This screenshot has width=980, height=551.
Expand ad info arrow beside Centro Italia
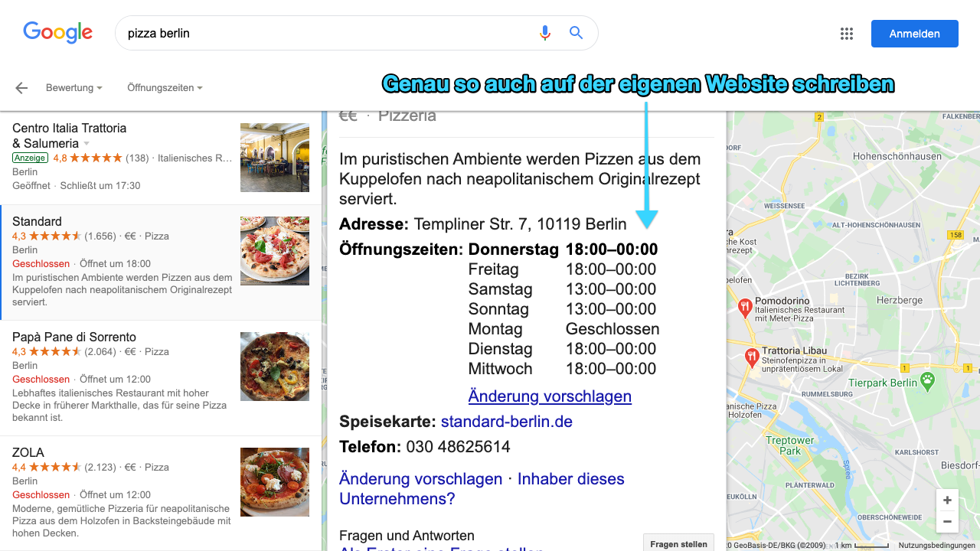click(x=87, y=144)
